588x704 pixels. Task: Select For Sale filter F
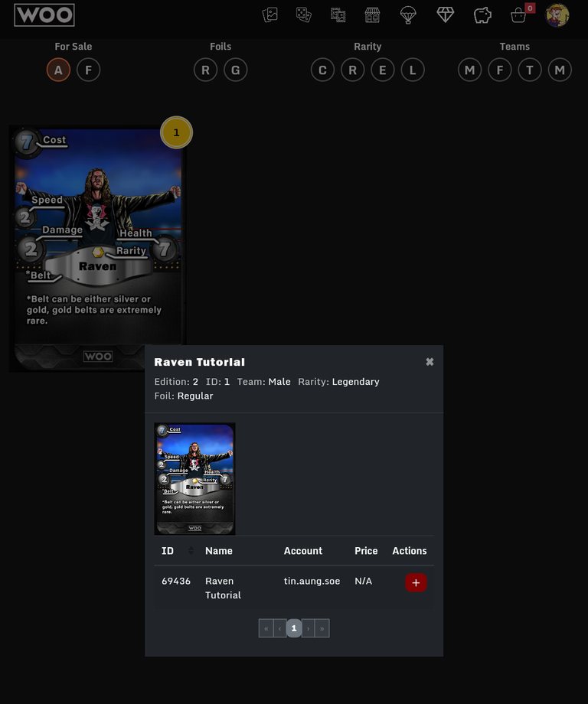click(89, 70)
